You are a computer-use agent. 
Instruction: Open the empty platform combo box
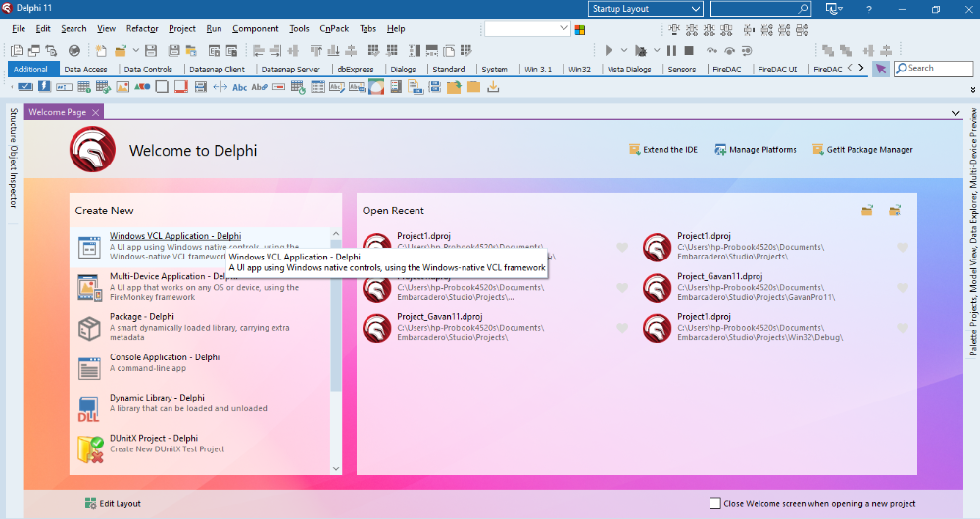[x=527, y=28]
